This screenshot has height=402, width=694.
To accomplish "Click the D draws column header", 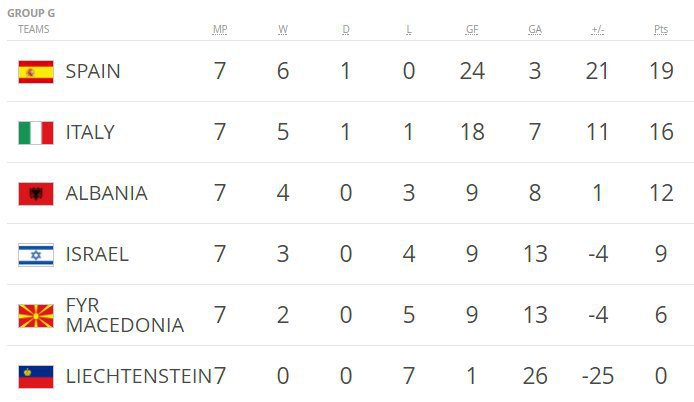I will tap(346, 30).
